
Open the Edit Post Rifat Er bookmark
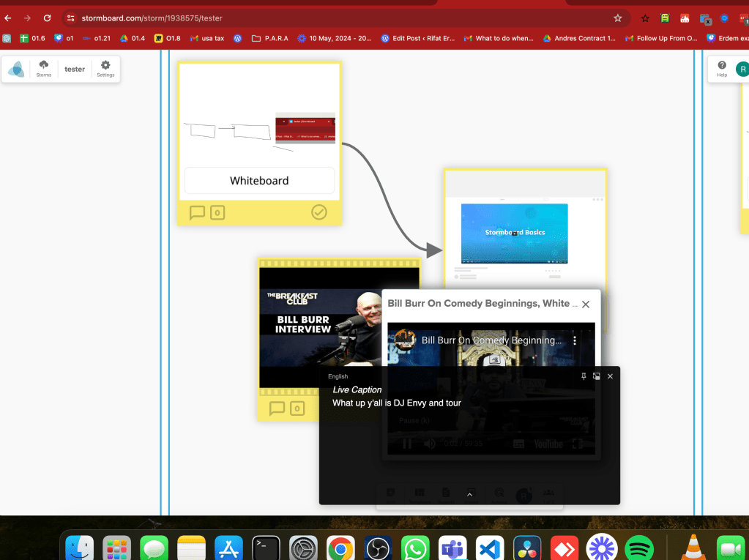[x=418, y=38]
